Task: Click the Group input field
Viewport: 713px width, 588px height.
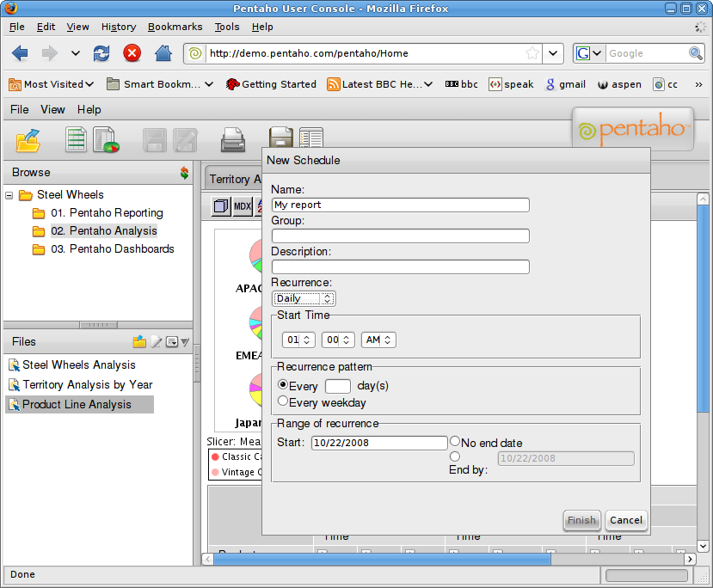Action: [401, 236]
